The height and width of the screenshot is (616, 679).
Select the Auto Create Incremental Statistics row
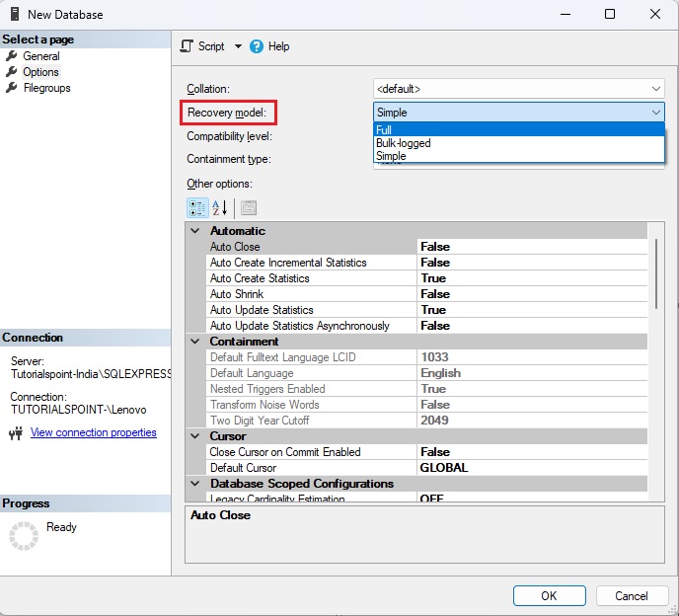[x=426, y=263]
